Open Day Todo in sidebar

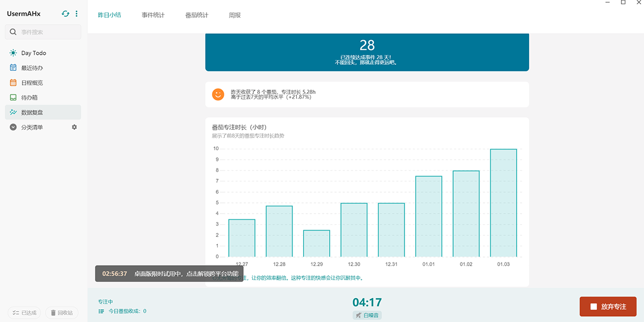[33, 53]
